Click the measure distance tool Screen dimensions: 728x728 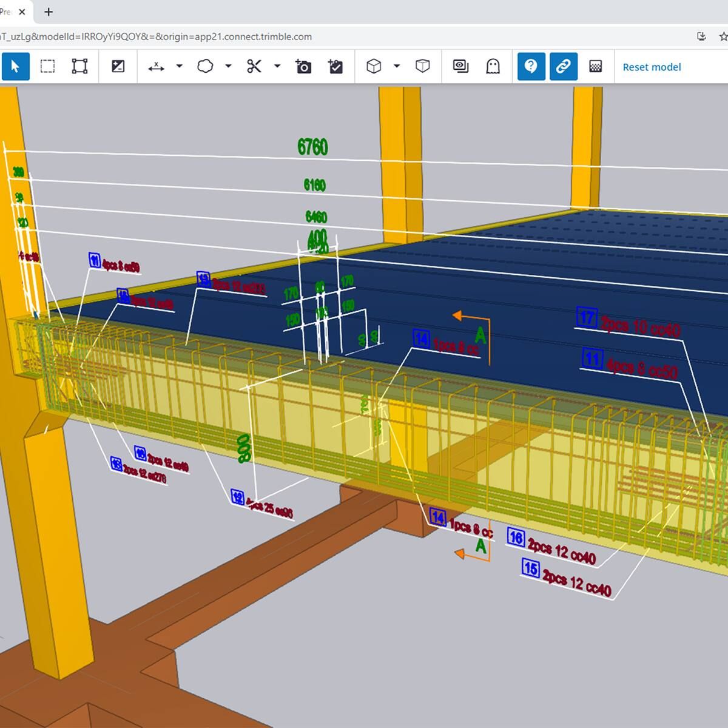point(156,66)
